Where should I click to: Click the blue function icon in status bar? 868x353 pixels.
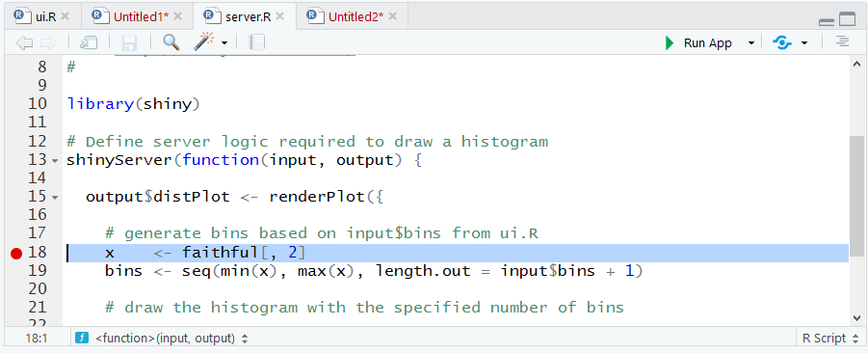click(82, 338)
